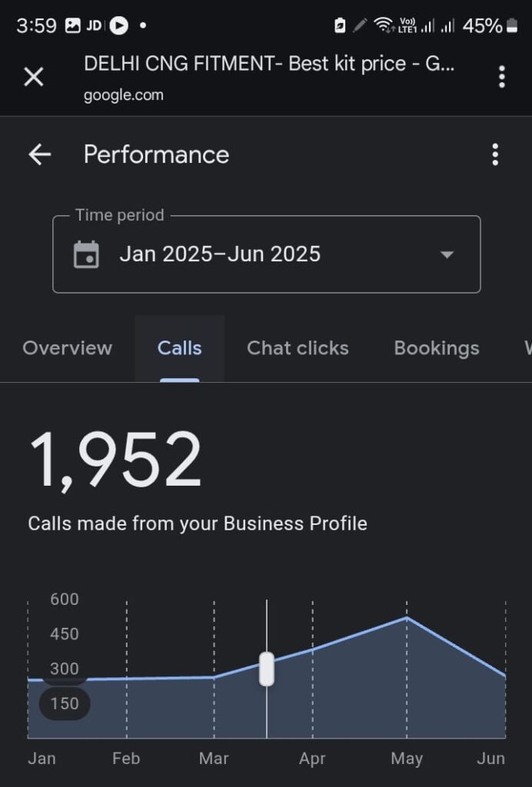Tap the battery 45% status indicator
The width and height of the screenshot is (532, 787).
[490, 26]
